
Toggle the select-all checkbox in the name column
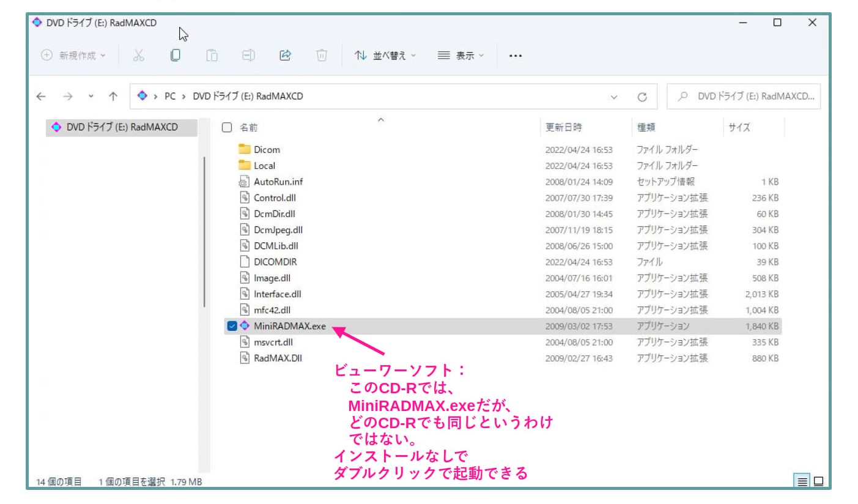(x=226, y=127)
